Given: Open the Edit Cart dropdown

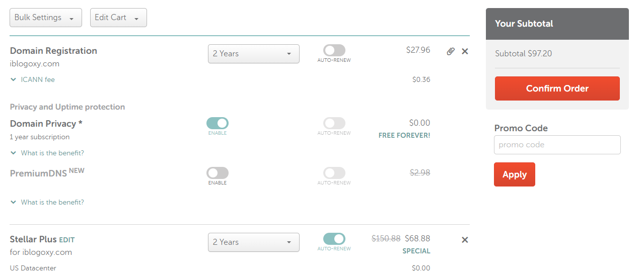Looking at the screenshot, I should pyautogui.click(x=118, y=18).
